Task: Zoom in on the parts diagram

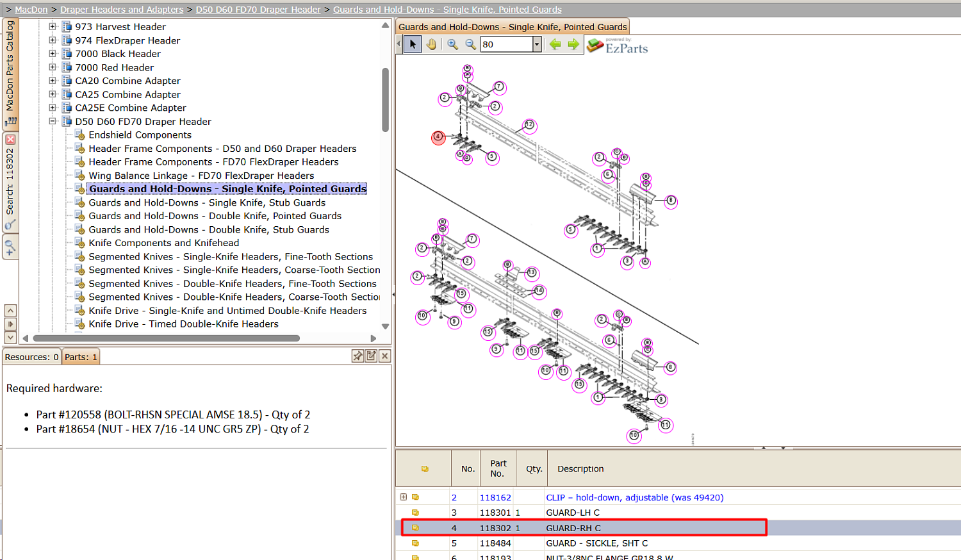Action: pos(452,44)
